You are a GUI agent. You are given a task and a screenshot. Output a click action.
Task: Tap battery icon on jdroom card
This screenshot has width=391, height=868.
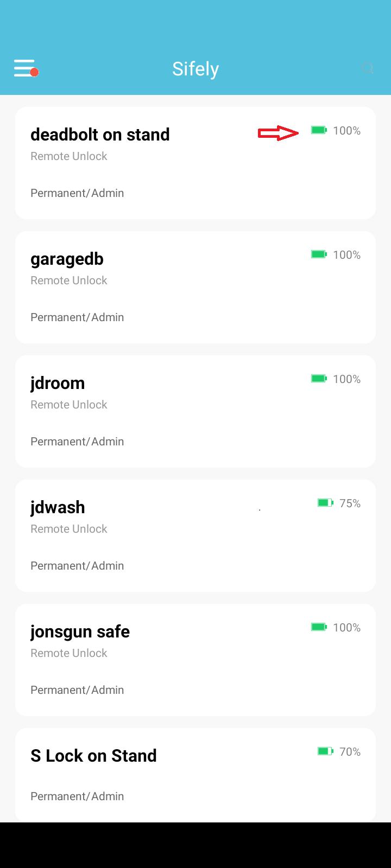319,379
